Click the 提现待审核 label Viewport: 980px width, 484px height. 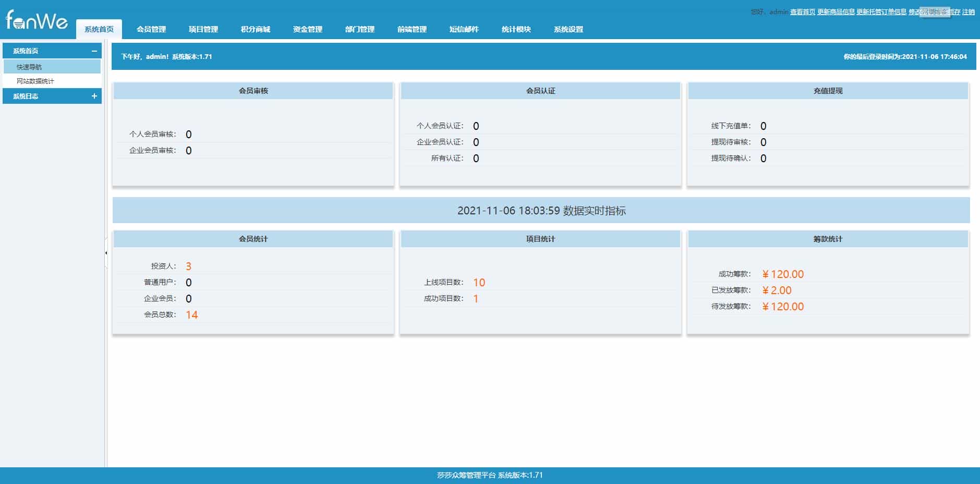731,142
